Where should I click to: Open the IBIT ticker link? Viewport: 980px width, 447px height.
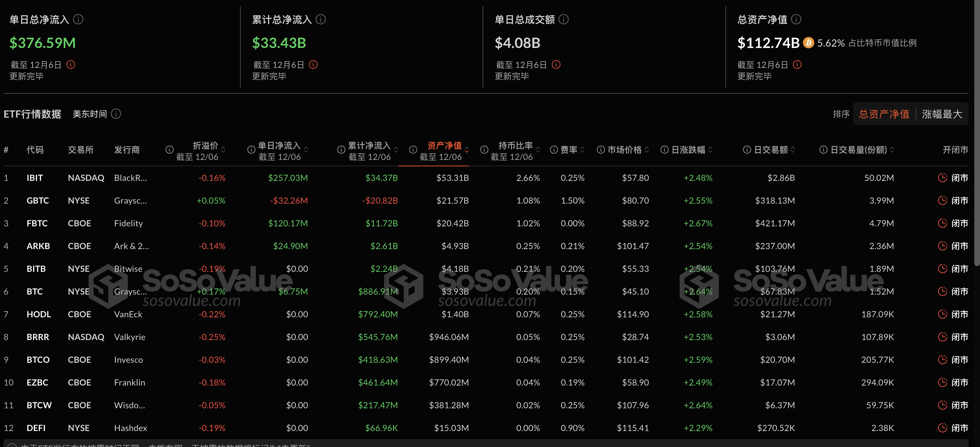pyautogui.click(x=34, y=178)
